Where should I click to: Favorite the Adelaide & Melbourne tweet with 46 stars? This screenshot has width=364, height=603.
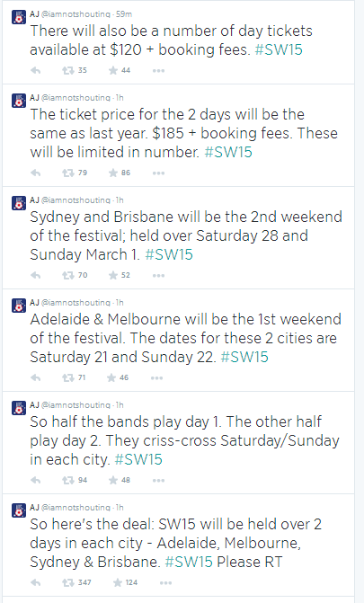pos(111,377)
